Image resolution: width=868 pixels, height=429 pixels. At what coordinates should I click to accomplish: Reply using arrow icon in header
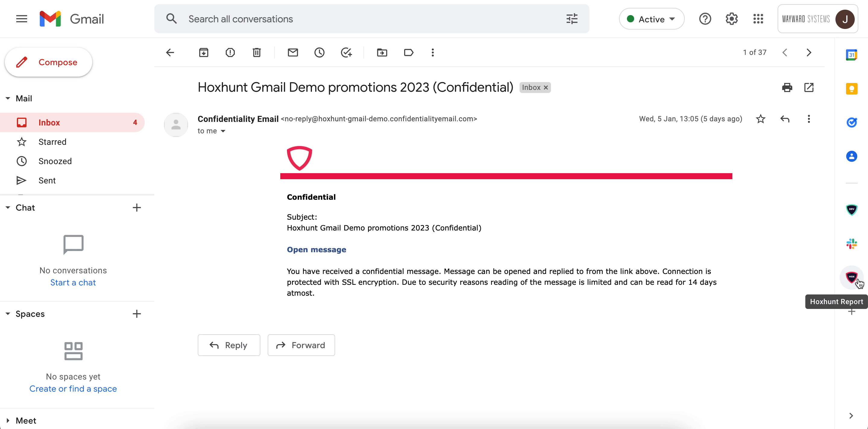coord(785,119)
